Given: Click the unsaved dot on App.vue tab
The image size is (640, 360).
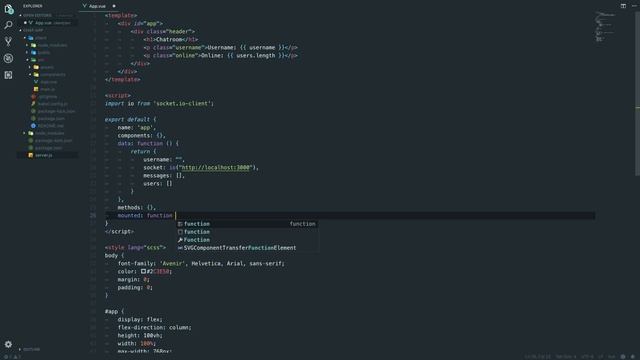Looking at the screenshot, I should tap(114, 6).
